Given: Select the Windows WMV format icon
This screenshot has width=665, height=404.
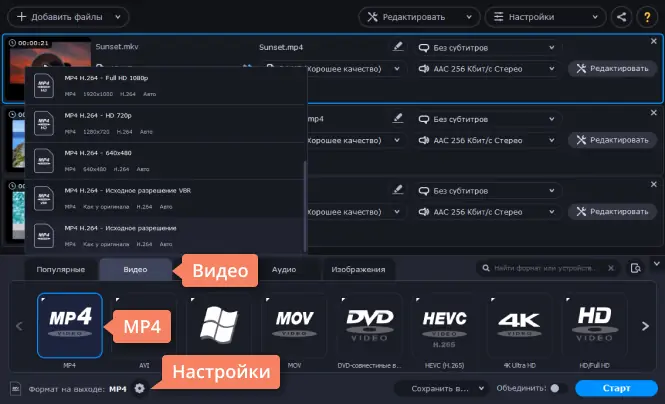Looking at the screenshot, I should 219,326.
